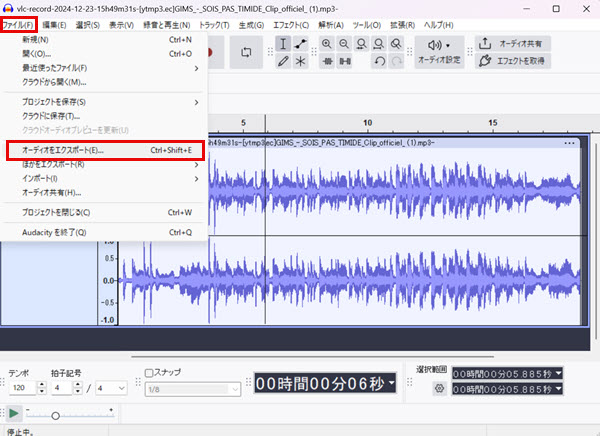This screenshot has height=436, width=600.
Task: Open the 00時間00分06秒 time format dropdown
Action: tap(391, 382)
